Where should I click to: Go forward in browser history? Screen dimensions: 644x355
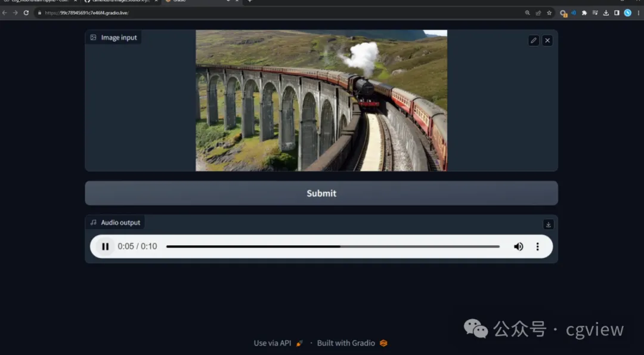(15, 13)
